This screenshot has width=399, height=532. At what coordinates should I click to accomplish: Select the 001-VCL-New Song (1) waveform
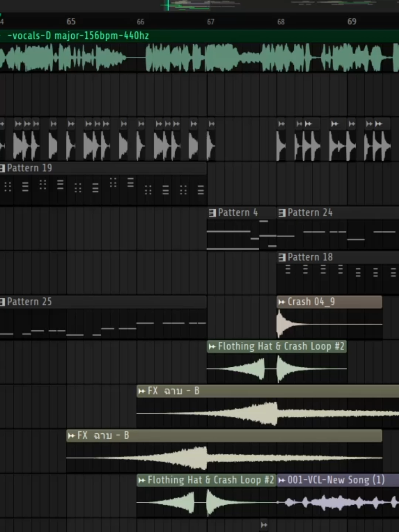pyautogui.click(x=332, y=502)
